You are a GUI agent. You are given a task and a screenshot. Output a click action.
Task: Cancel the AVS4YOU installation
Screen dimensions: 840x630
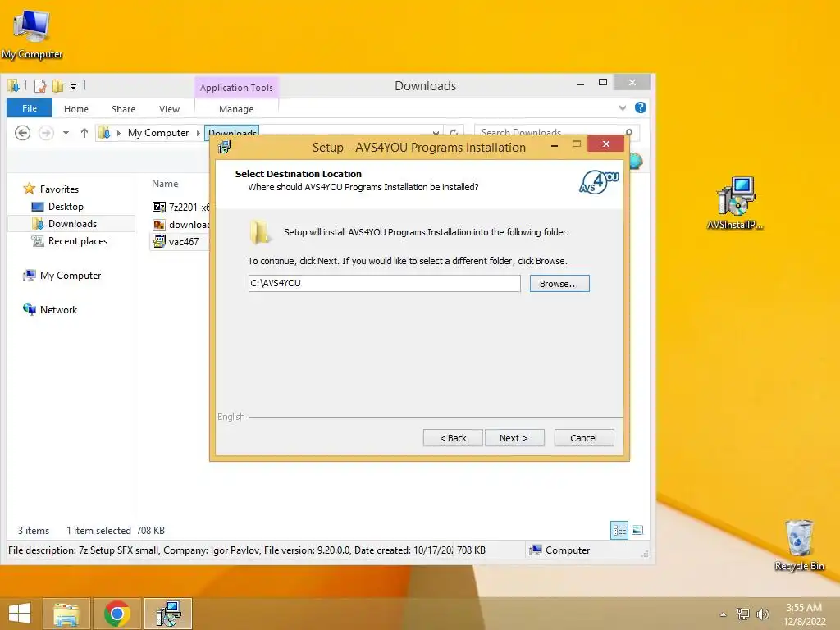pyautogui.click(x=584, y=438)
